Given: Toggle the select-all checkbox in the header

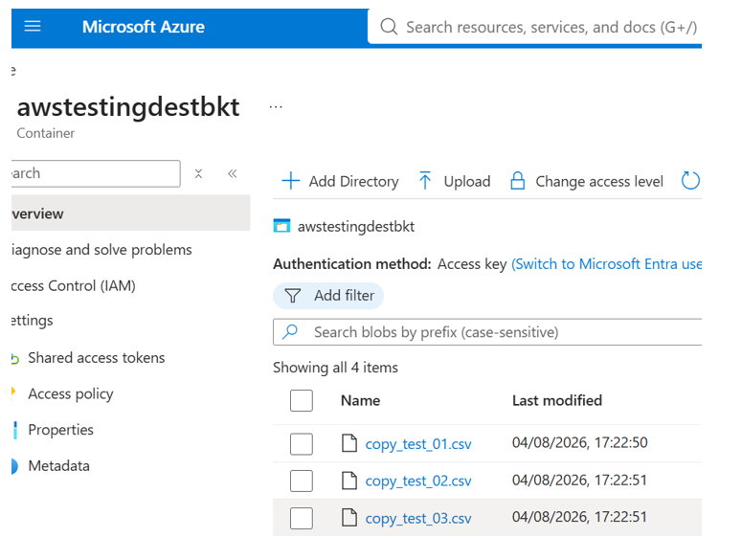Looking at the screenshot, I should pyautogui.click(x=302, y=400).
